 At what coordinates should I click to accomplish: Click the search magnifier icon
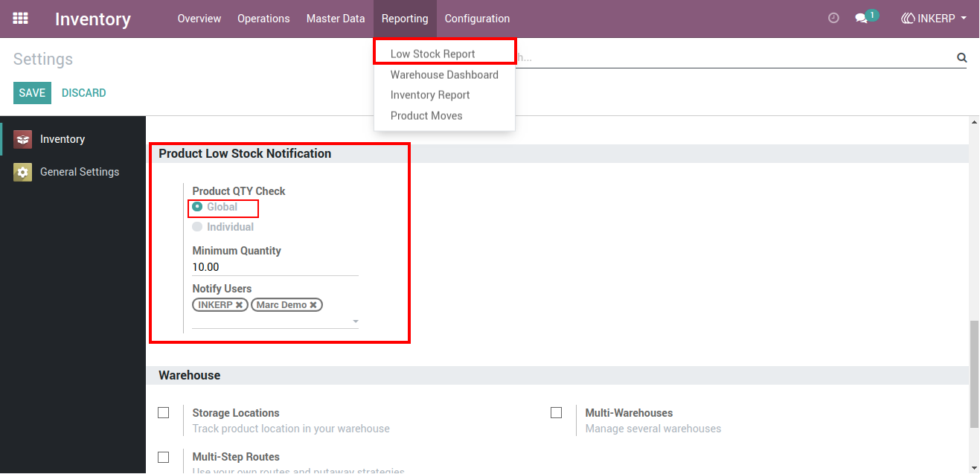(961, 58)
